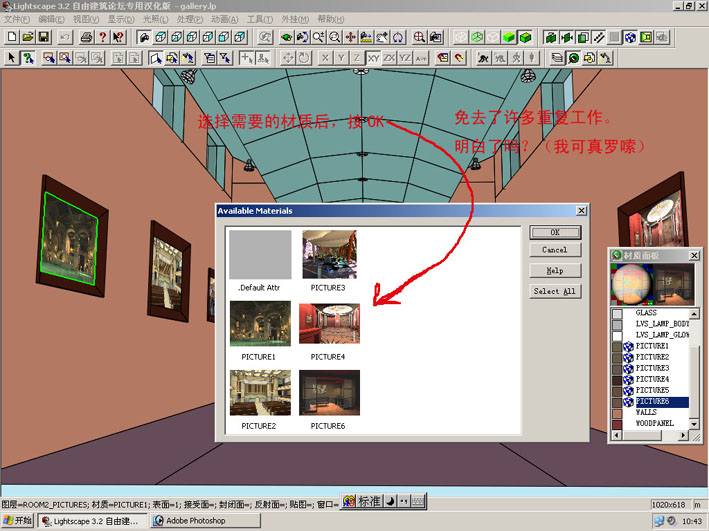
Task: Click the diagonal dashed line toolbar icon
Action: pos(599,37)
